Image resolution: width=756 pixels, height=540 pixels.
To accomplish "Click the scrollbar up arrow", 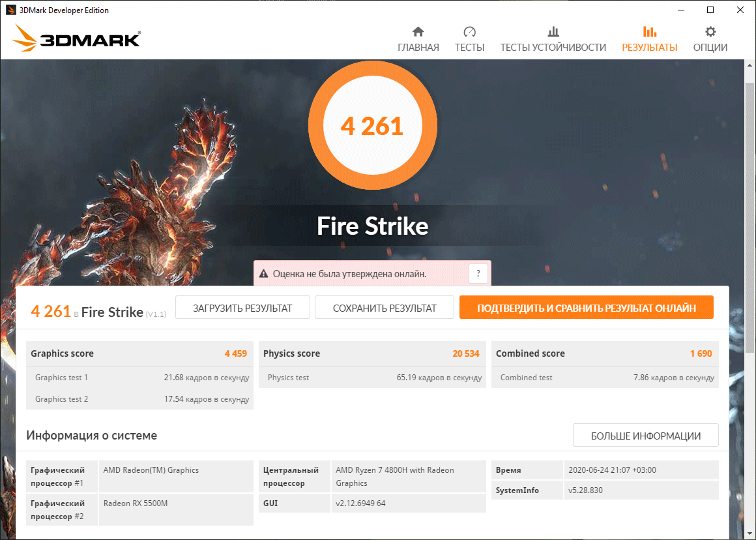I will pos(749,66).
